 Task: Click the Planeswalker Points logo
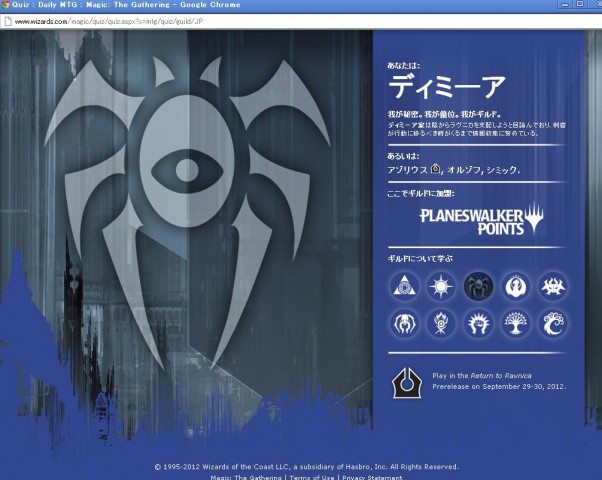pos(481,219)
